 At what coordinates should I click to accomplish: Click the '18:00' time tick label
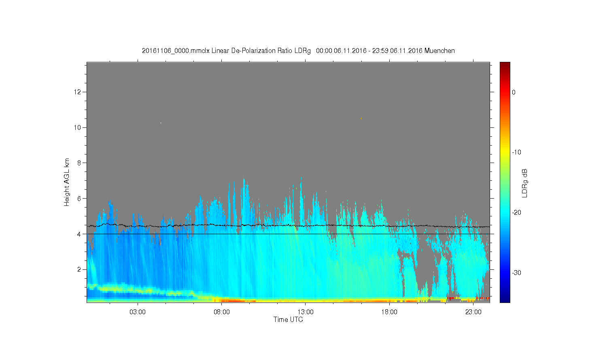point(389,312)
